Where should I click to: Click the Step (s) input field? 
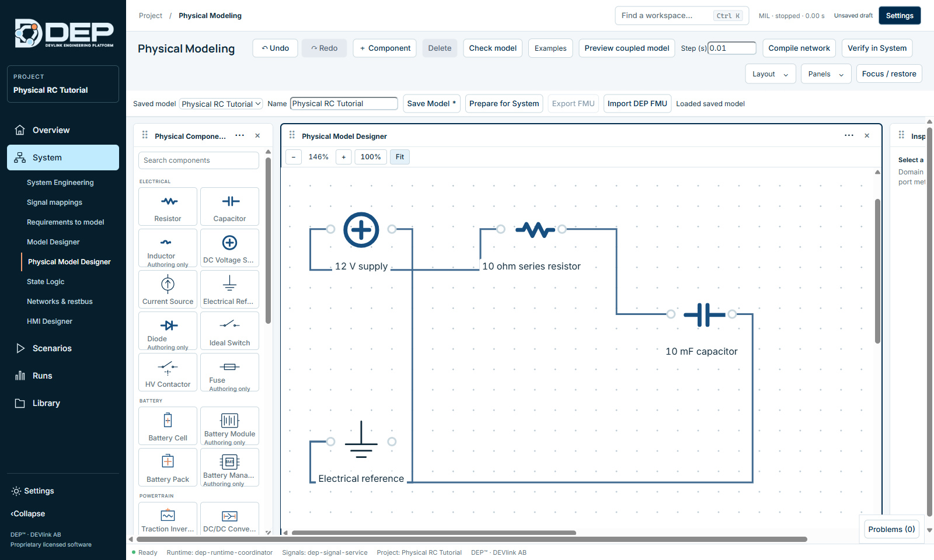point(731,48)
